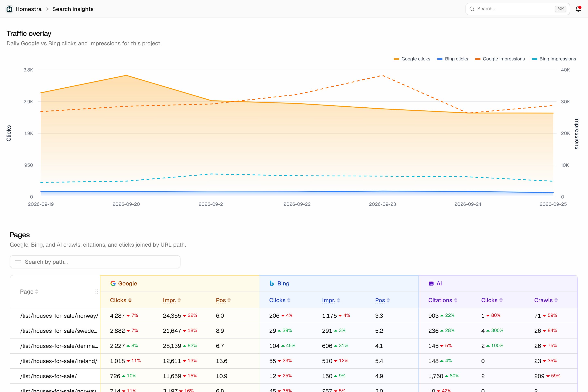Click the search magnifier icon in top bar
Screen dimensions: 588x392
472,9
